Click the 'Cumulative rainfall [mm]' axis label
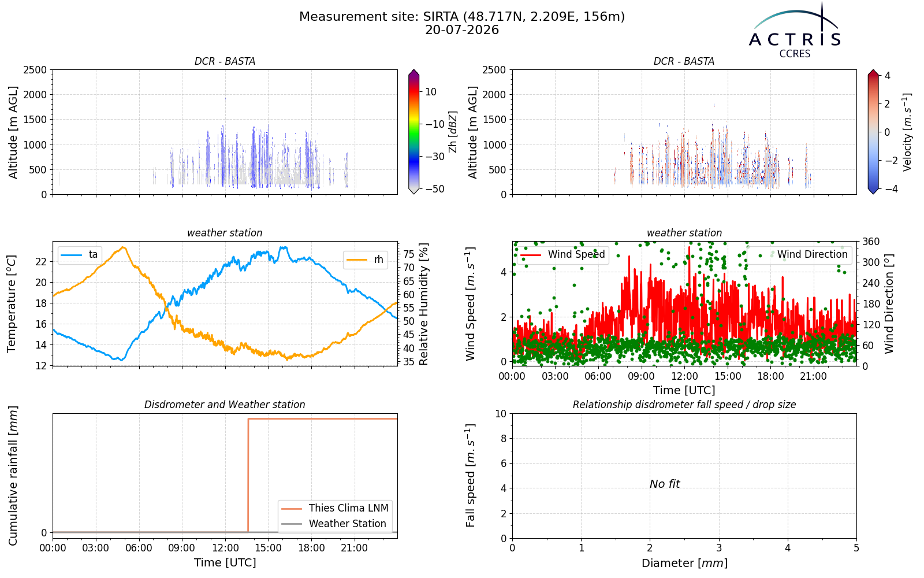This screenshot has width=924, height=578. coord(13,476)
